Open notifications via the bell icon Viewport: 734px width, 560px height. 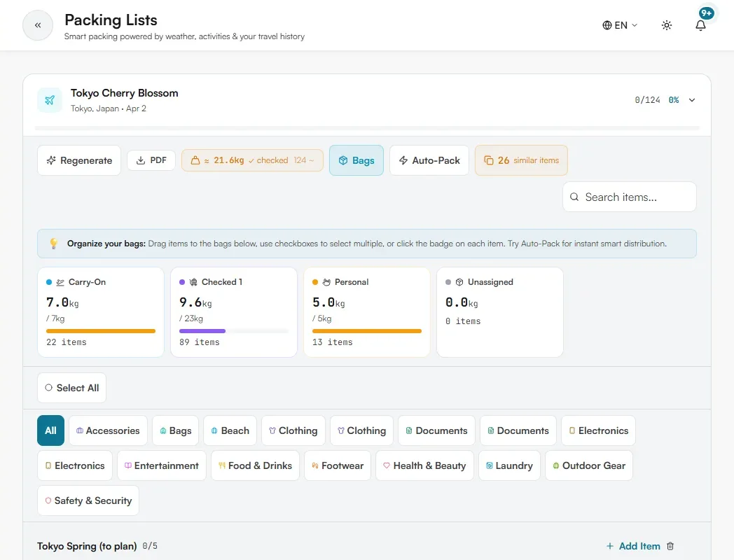700,25
